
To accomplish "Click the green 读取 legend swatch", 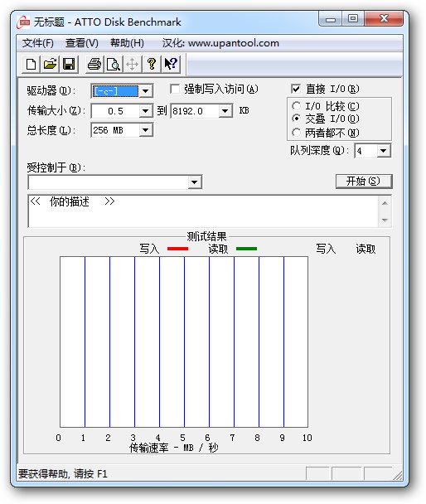I will coord(246,249).
